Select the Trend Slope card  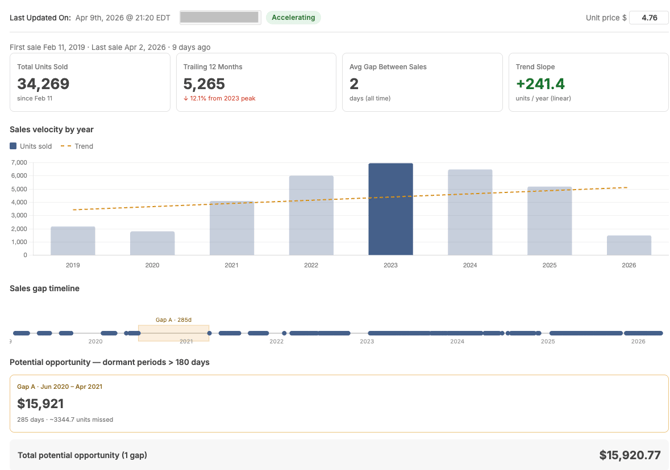click(588, 82)
